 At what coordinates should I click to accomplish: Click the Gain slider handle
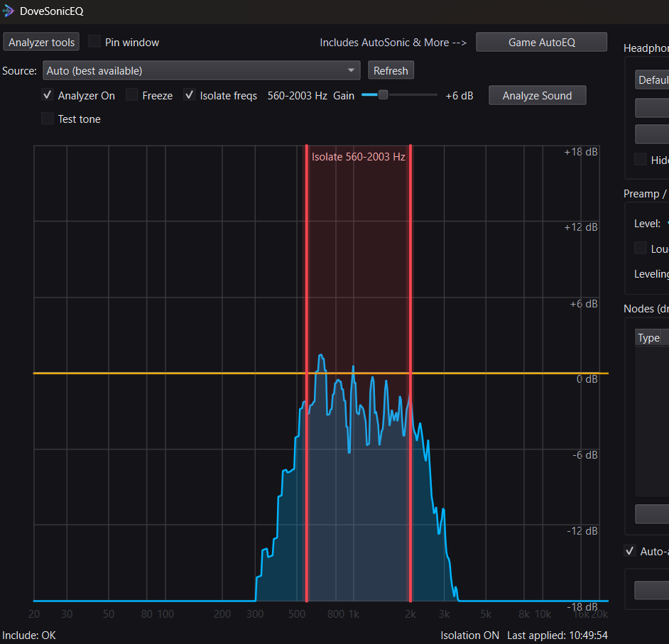coord(383,94)
